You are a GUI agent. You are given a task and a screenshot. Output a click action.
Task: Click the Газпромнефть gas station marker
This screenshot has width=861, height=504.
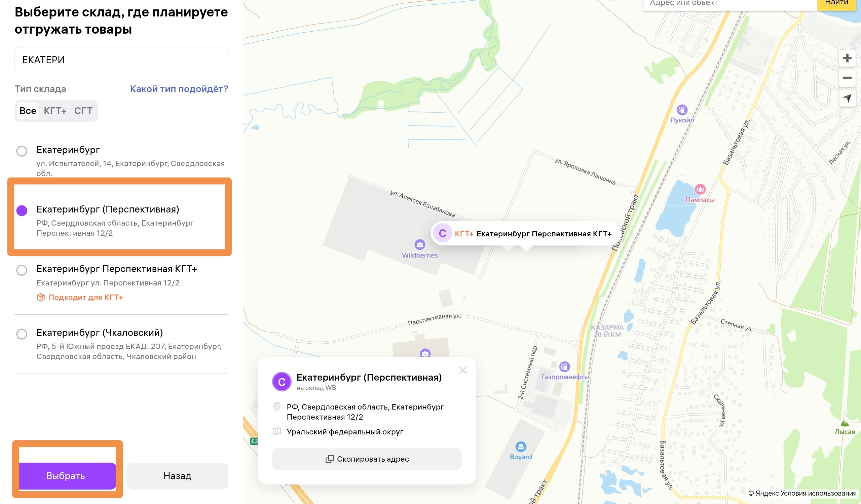564,367
